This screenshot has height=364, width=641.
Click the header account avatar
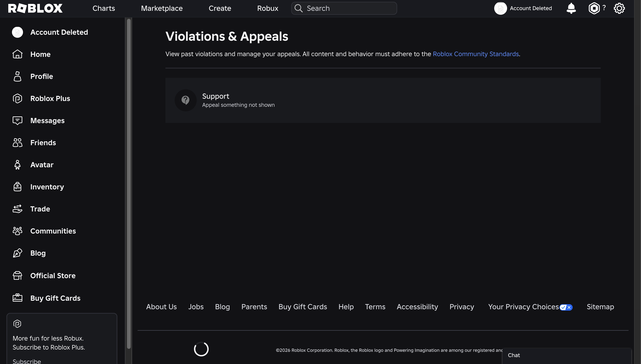[x=500, y=8]
